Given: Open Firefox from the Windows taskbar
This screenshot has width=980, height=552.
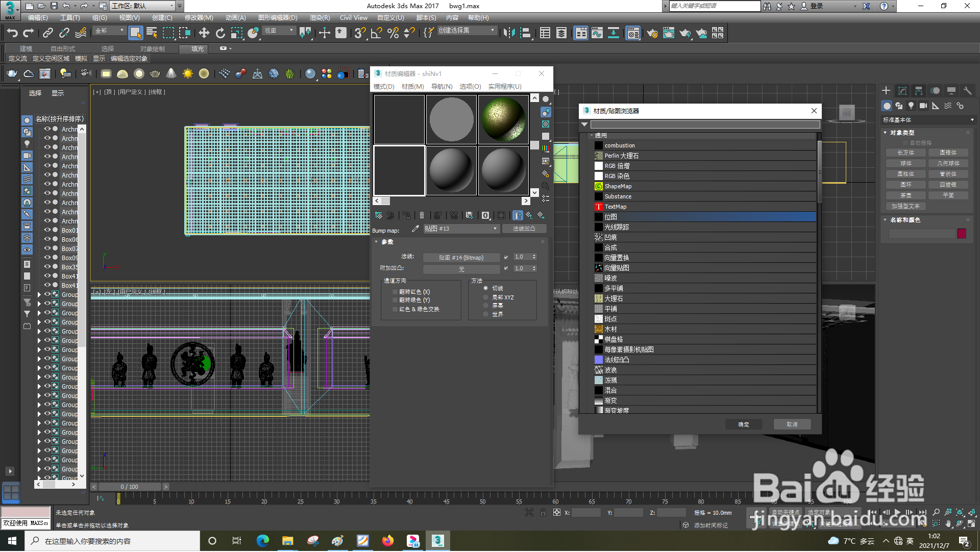Looking at the screenshot, I should [388, 541].
